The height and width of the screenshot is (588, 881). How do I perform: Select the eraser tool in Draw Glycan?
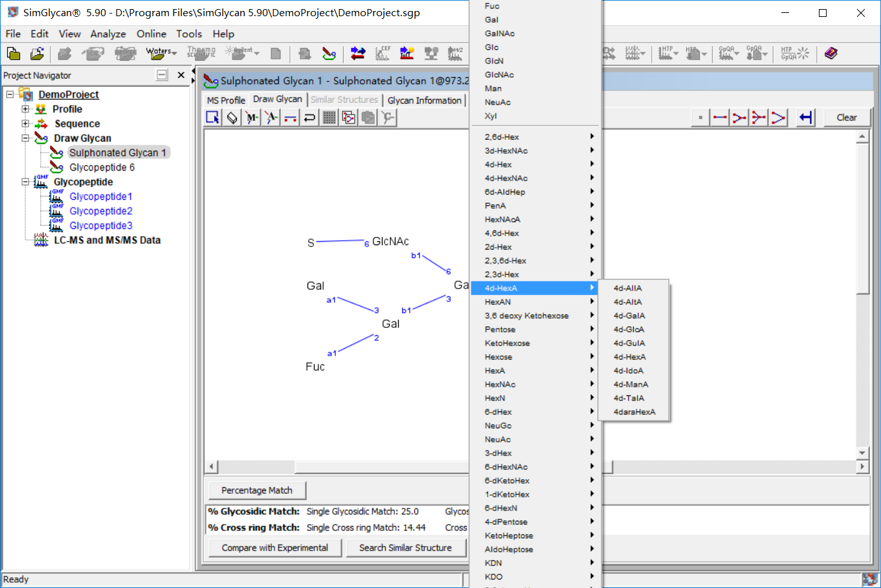coord(232,117)
